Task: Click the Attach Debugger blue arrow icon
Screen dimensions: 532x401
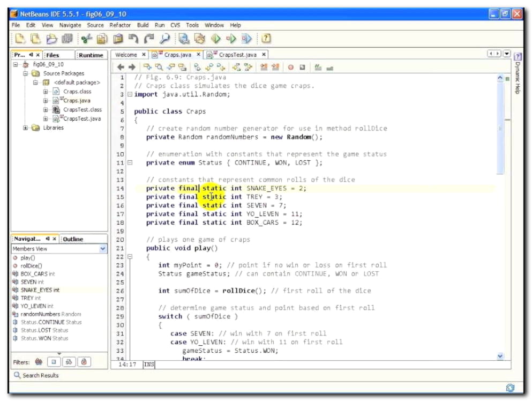Action: coord(246,39)
